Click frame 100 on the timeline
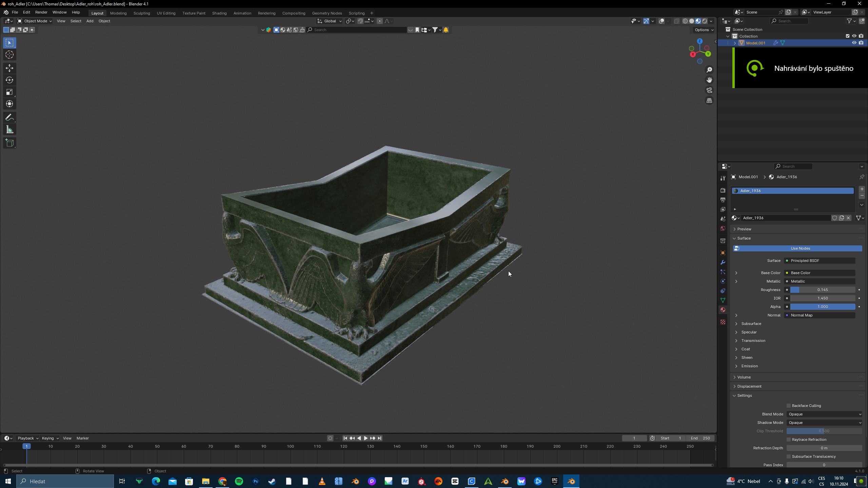This screenshot has width=868, height=488. coord(291,446)
